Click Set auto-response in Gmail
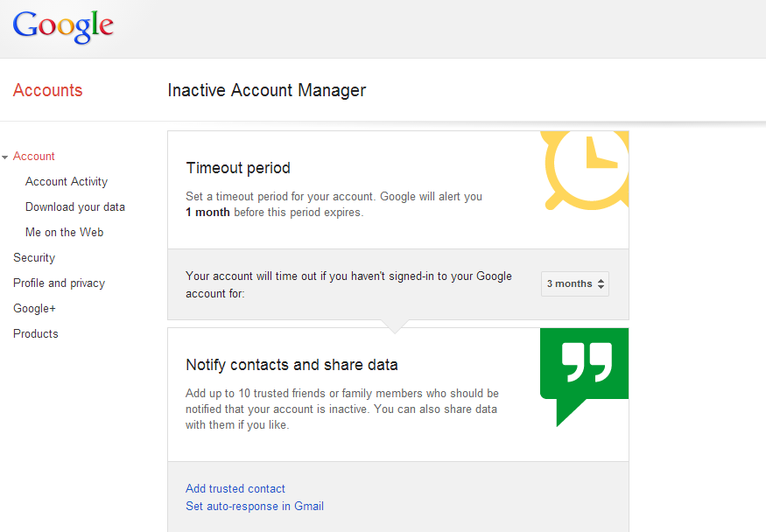The image size is (766, 532). point(255,506)
